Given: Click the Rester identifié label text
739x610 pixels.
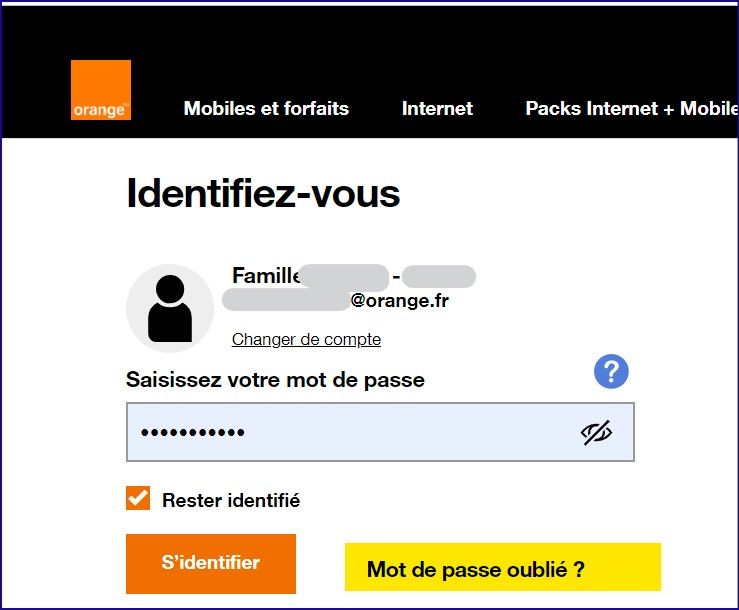Looking at the screenshot, I should (x=231, y=500).
